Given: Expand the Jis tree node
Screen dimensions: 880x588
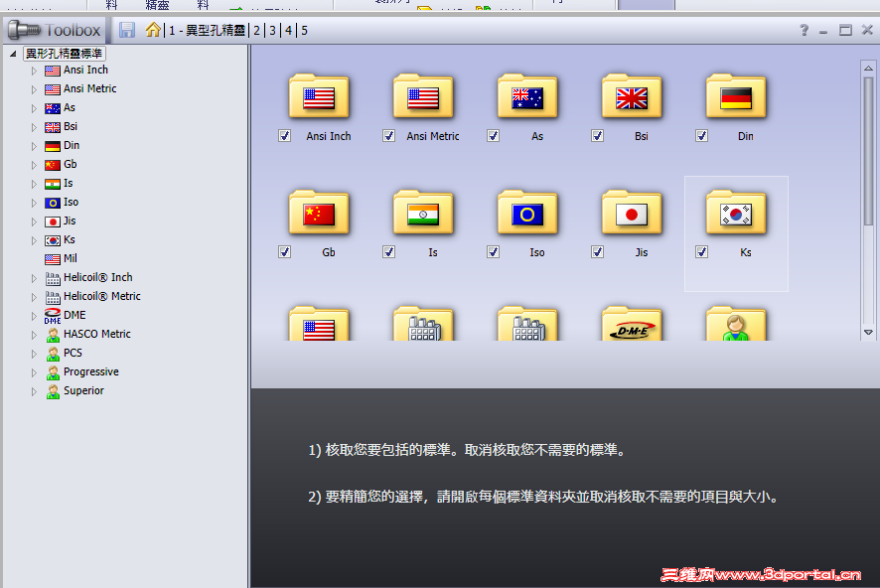Looking at the screenshot, I should click(x=34, y=221).
